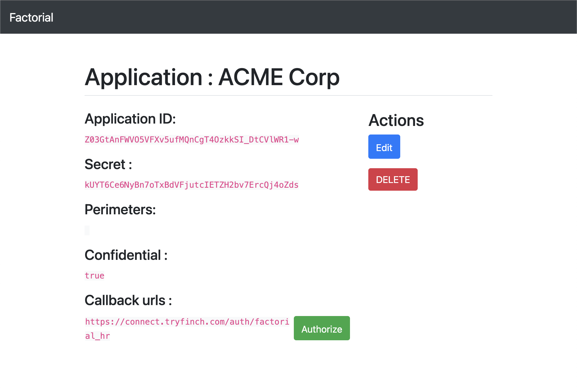
Task: Click the Secret key code text
Action: 192,185
